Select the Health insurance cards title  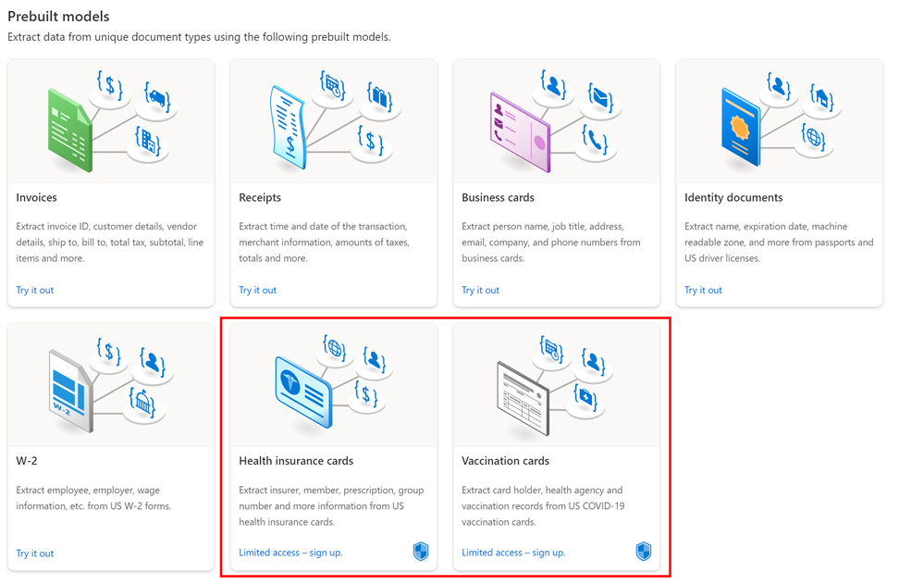click(296, 461)
